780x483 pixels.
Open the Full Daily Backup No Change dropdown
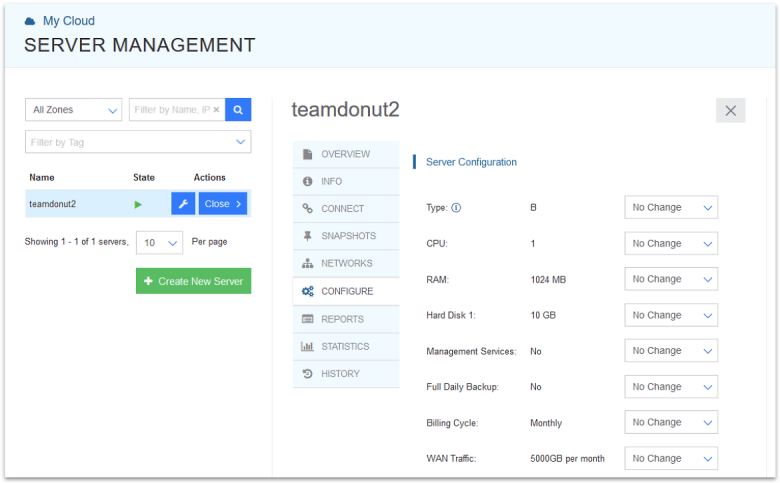click(x=671, y=386)
